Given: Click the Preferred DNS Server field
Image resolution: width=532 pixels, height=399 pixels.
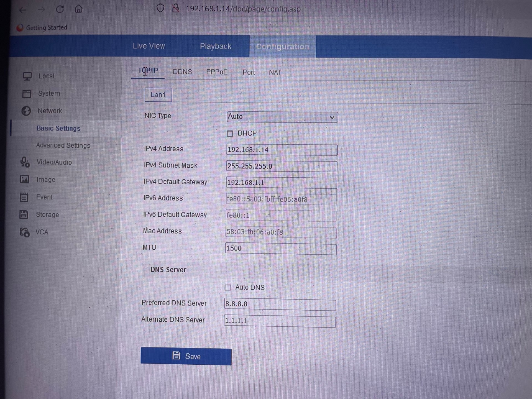Looking at the screenshot, I should pos(280,305).
